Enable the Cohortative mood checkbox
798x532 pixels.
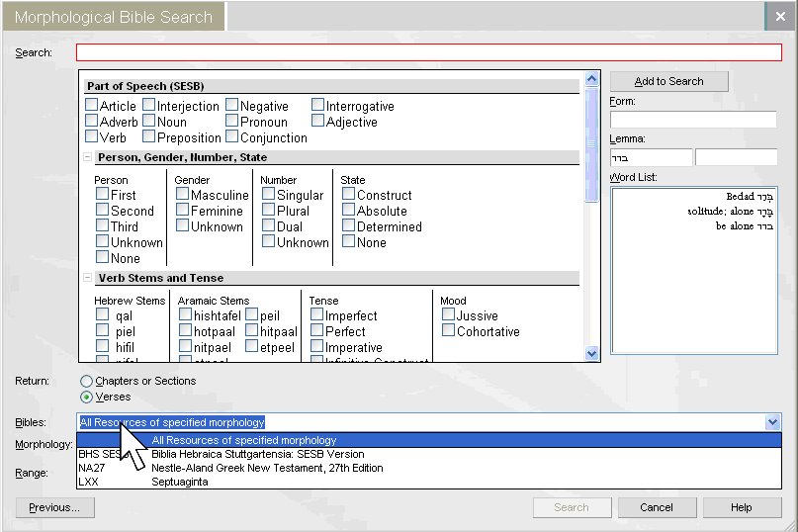[x=448, y=330]
